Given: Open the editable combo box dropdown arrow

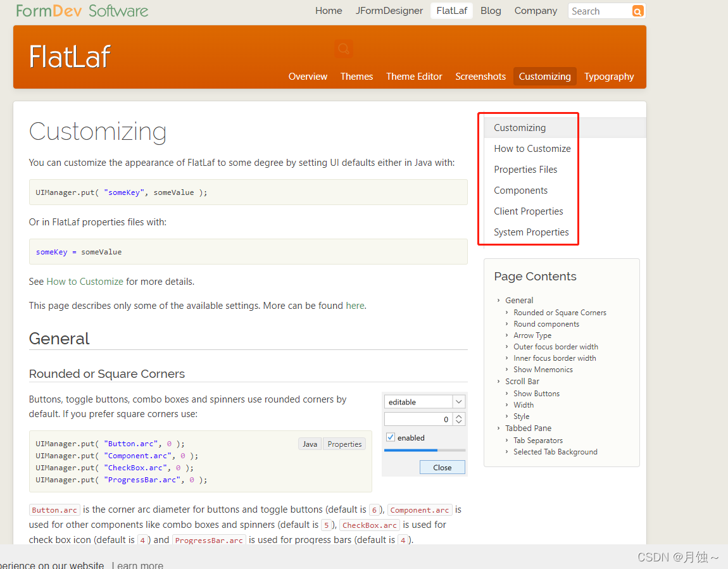Looking at the screenshot, I should pos(459,401).
